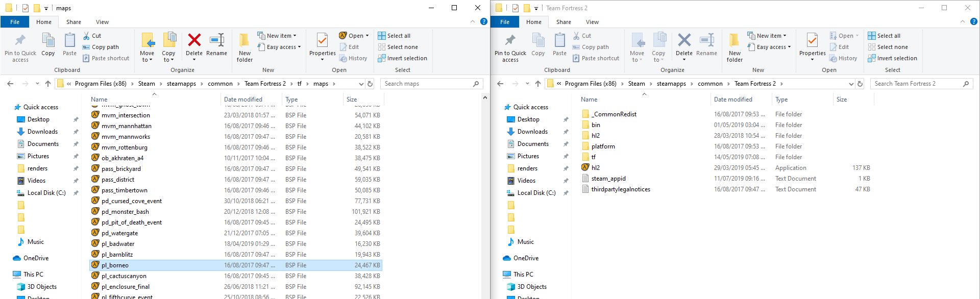Image resolution: width=980 pixels, height=299 pixels.
Task: Click Delete in the Team Fortress 2 window
Action: (684, 46)
